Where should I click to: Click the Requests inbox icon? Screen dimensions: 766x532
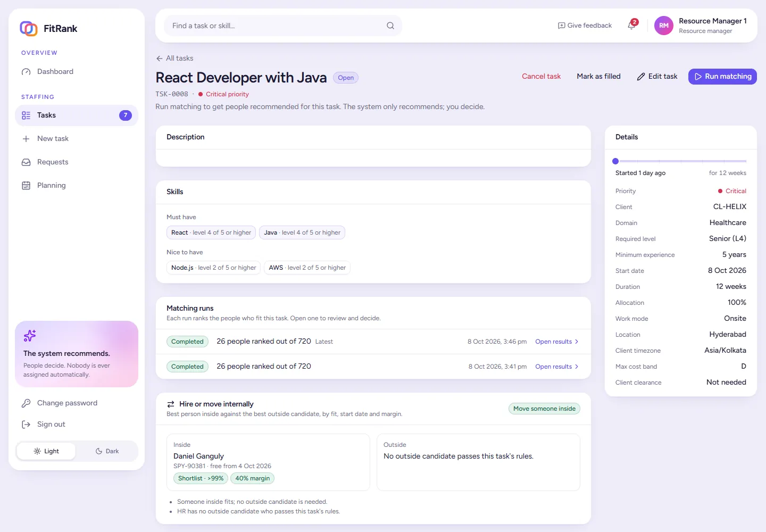tap(26, 162)
